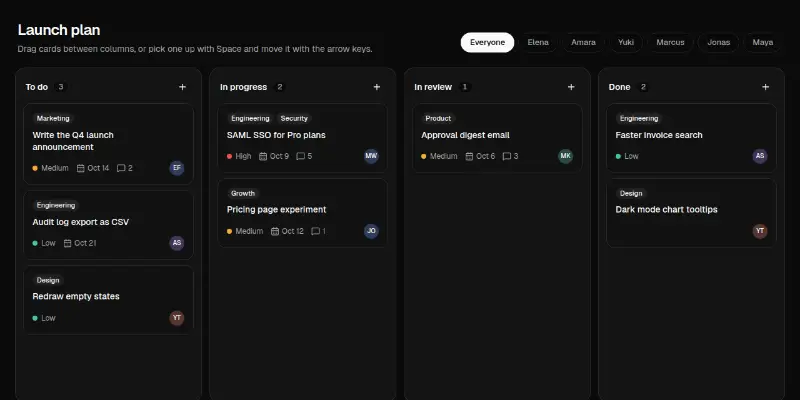
Task: Click the calendar icon next to Oct 14
Action: click(81, 168)
